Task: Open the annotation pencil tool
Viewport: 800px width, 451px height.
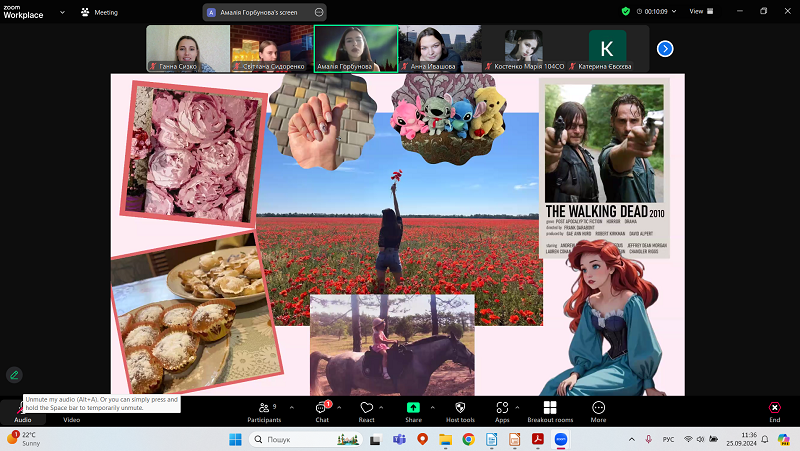Action: point(14,375)
